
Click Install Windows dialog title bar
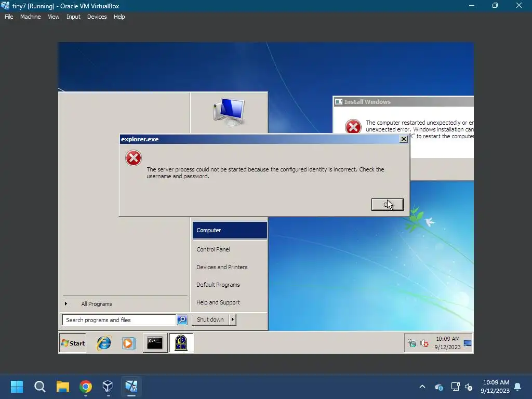[403, 102]
